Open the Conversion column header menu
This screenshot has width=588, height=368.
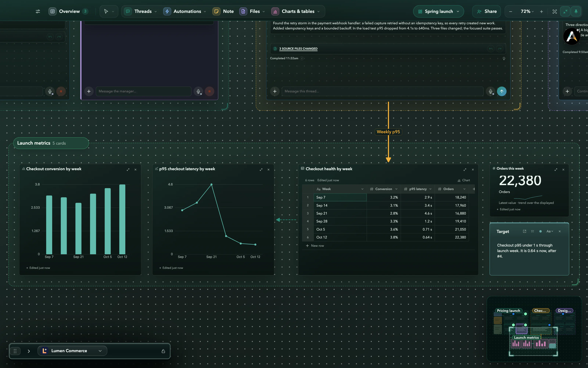396,189
